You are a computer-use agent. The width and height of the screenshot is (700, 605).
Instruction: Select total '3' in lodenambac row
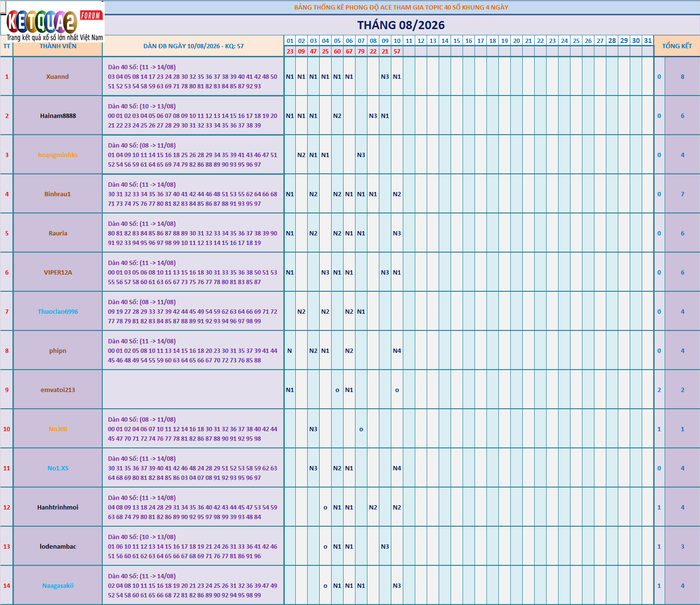point(682,547)
